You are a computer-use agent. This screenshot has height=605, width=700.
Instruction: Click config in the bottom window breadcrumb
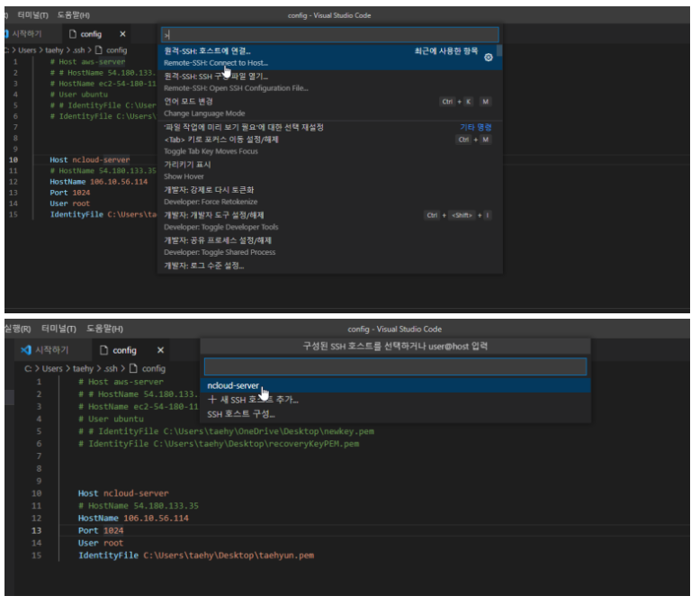pos(154,368)
